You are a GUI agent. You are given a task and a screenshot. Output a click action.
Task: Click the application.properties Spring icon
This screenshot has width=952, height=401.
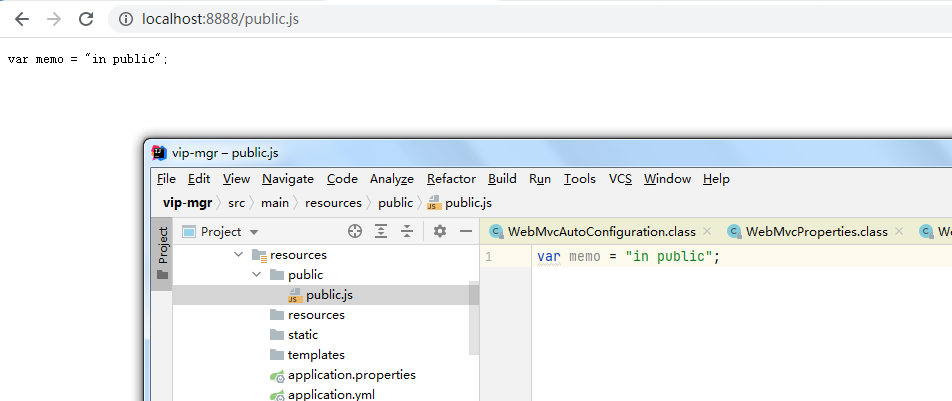[277, 375]
